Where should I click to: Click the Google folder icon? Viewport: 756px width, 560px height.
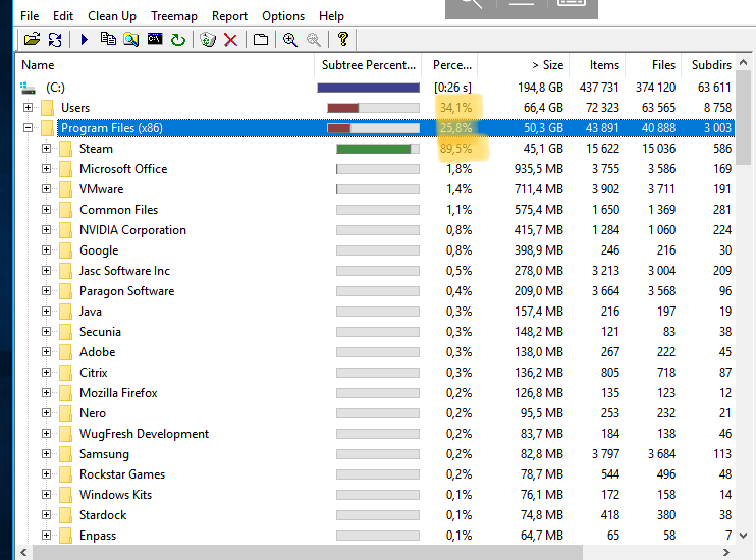tap(65, 250)
